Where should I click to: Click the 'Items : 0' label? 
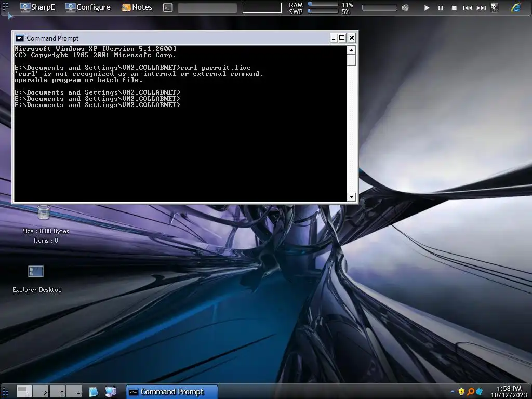tap(46, 240)
